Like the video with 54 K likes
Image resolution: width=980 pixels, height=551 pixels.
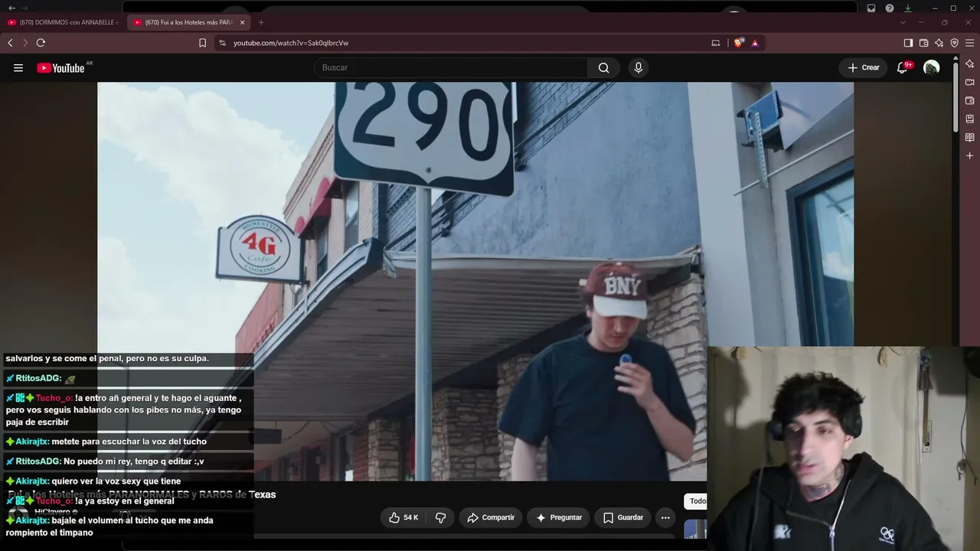point(403,518)
